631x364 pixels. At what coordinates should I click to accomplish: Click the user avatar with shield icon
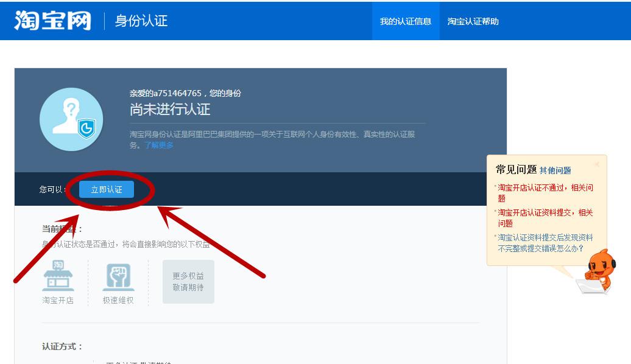pos(71,119)
